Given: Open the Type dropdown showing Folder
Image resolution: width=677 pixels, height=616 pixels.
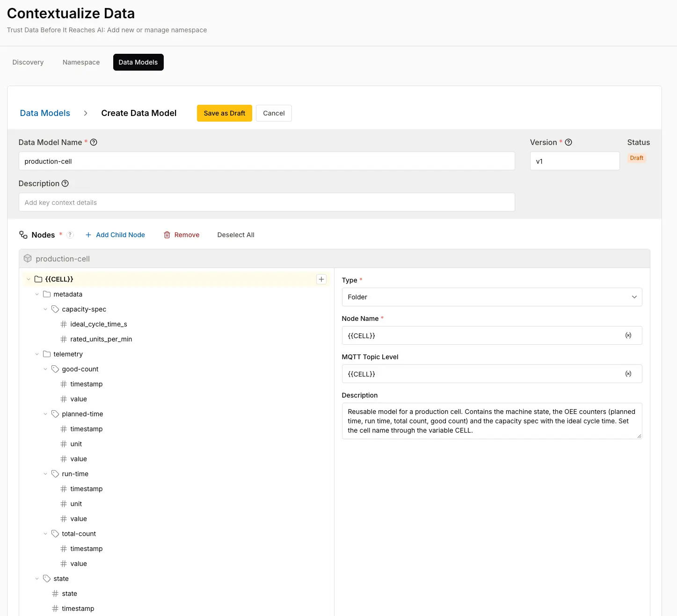Looking at the screenshot, I should [x=492, y=297].
